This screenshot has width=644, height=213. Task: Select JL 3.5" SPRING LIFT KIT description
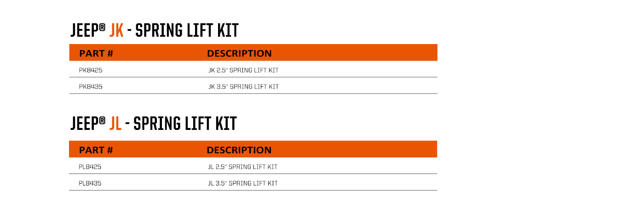point(243,183)
